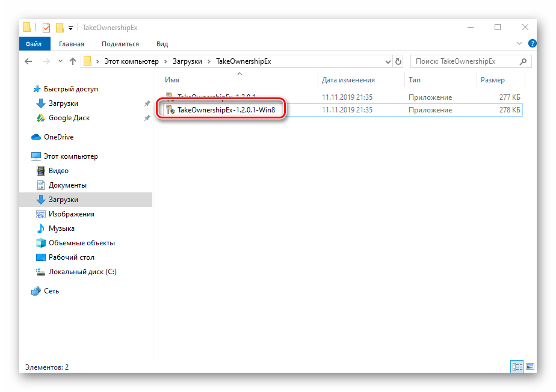This screenshot has height=392, width=556.
Task: Click the refresh button next to address bar
Action: coord(398,61)
